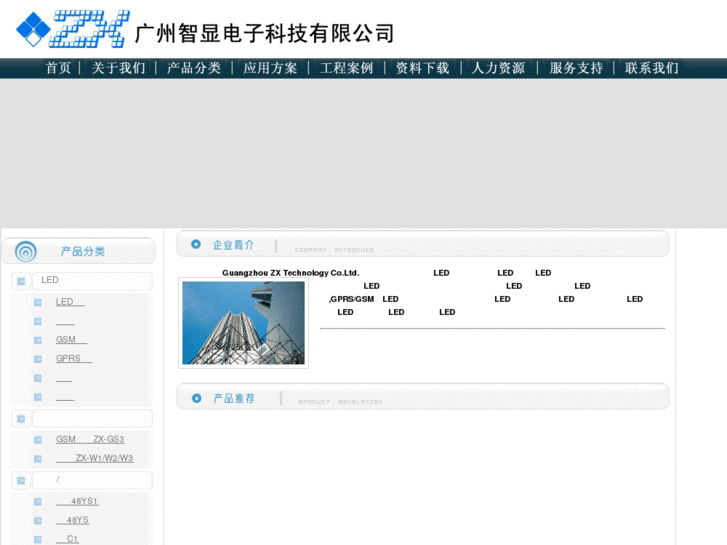Open 产品分类 in the top navigation
Image resolution: width=727 pixels, height=545 pixels.
click(x=194, y=68)
